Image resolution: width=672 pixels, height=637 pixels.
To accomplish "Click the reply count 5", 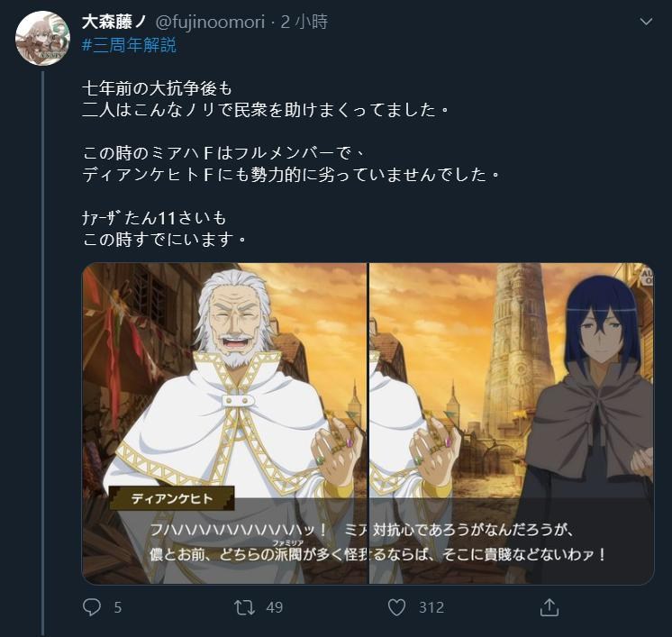I will click(x=118, y=607).
